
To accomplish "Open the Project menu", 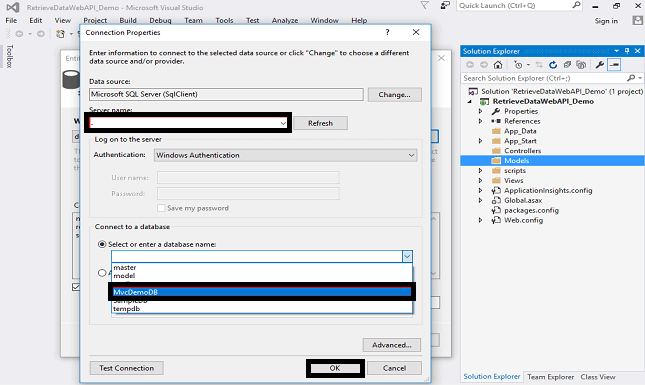I will (95, 21).
